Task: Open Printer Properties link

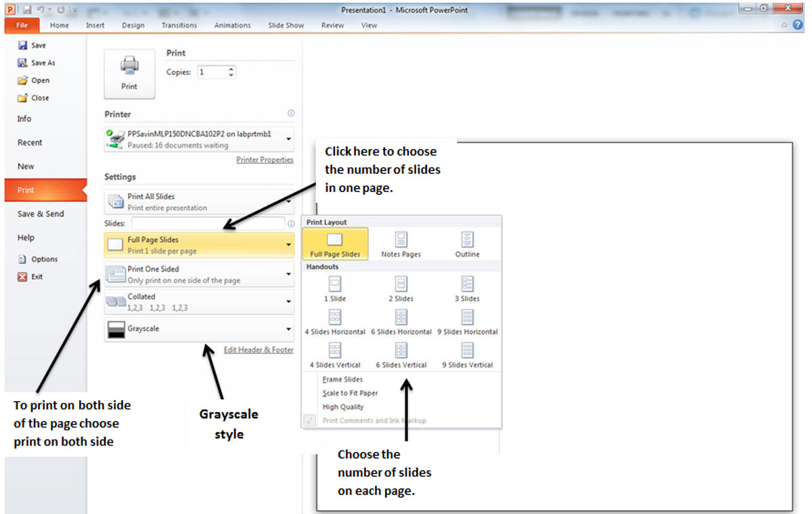Action: 265,160
